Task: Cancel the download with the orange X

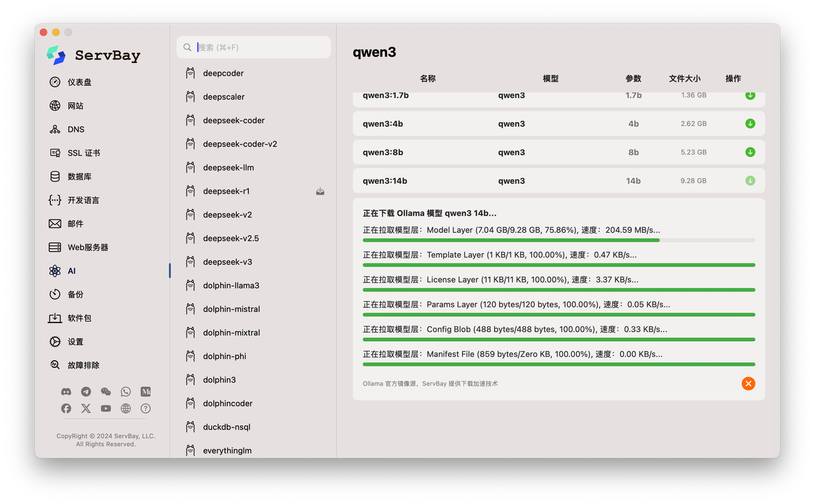Action: (748, 383)
